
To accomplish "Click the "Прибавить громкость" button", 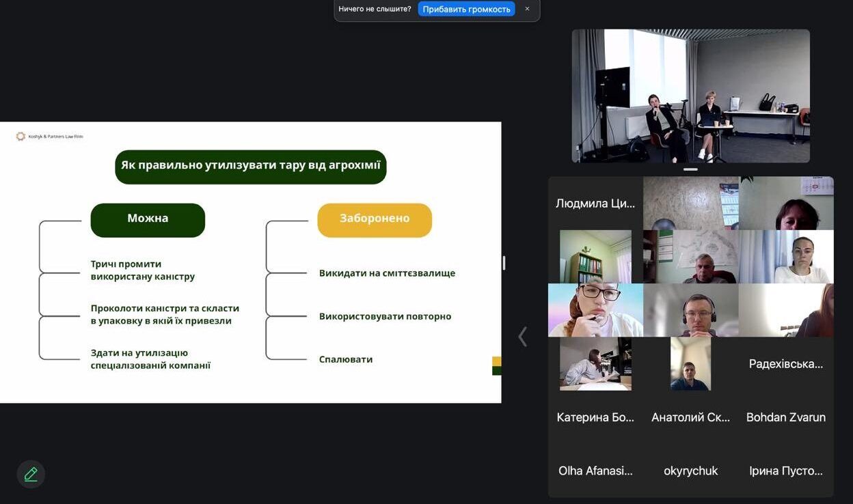I will (x=466, y=9).
